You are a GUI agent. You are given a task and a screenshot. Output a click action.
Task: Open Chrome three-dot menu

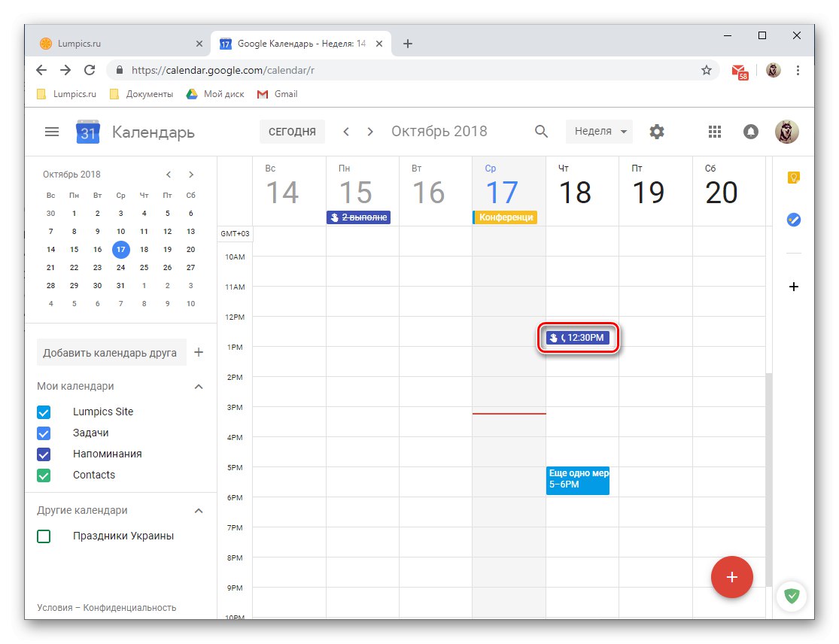[798, 70]
